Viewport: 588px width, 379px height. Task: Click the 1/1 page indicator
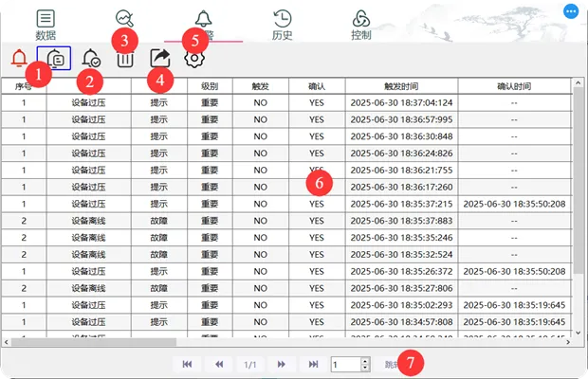(x=250, y=365)
